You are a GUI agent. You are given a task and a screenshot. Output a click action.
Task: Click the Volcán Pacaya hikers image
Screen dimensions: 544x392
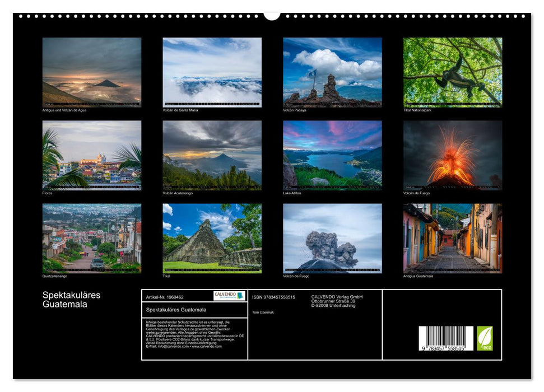pyautogui.click(x=332, y=73)
